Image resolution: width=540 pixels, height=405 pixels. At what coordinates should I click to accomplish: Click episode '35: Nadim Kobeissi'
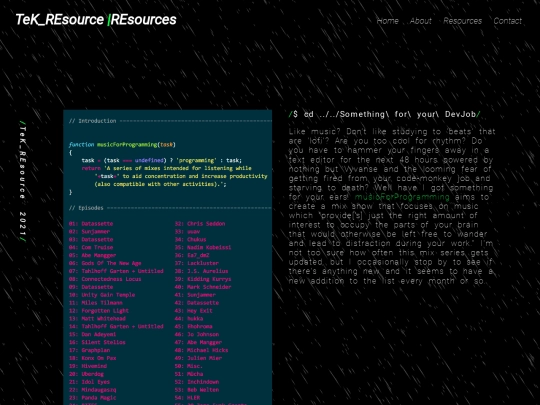(203, 248)
